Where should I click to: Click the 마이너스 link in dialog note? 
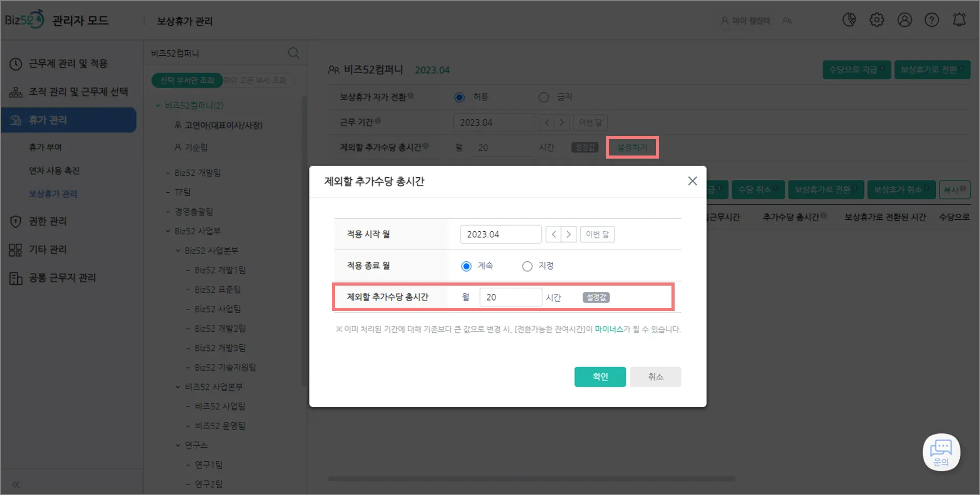click(609, 329)
